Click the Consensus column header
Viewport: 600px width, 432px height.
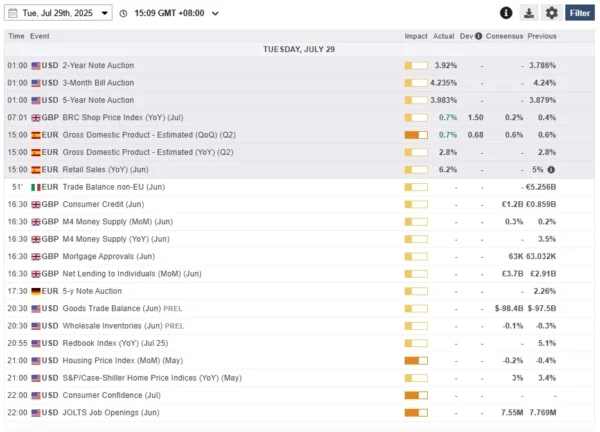(x=506, y=36)
